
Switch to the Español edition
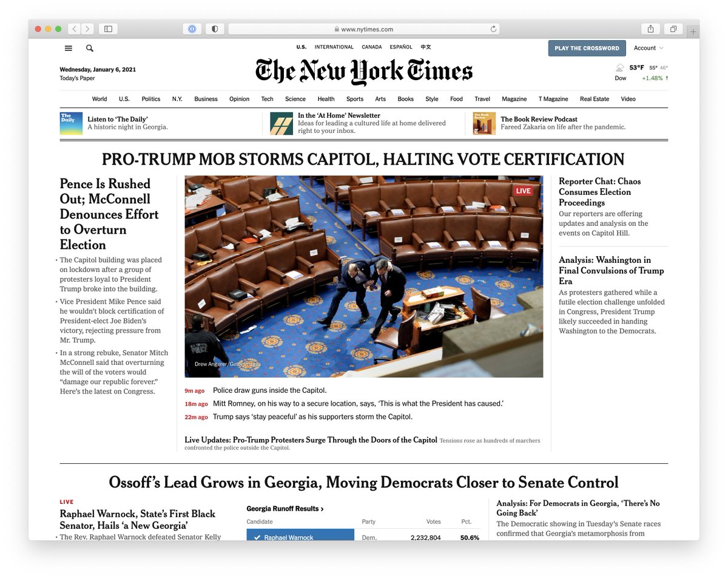[x=401, y=47]
